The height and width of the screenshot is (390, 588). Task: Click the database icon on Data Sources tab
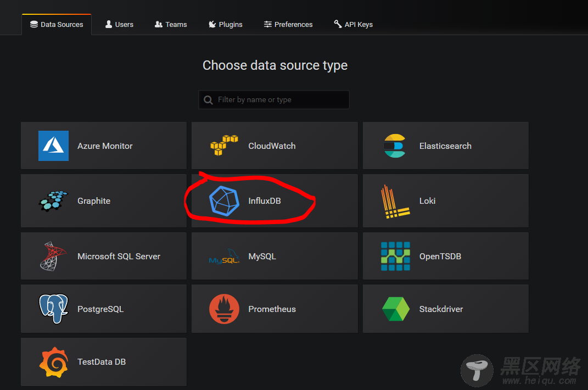click(x=33, y=24)
